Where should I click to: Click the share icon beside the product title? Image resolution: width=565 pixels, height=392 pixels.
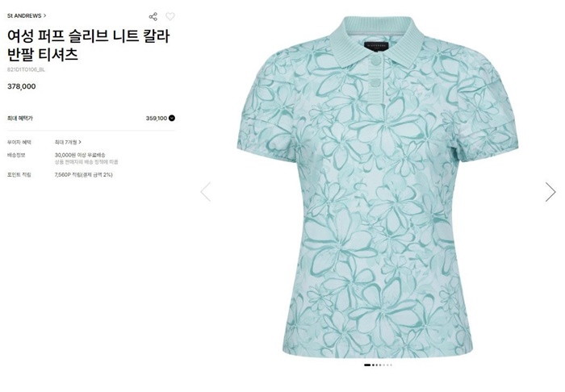(x=153, y=17)
